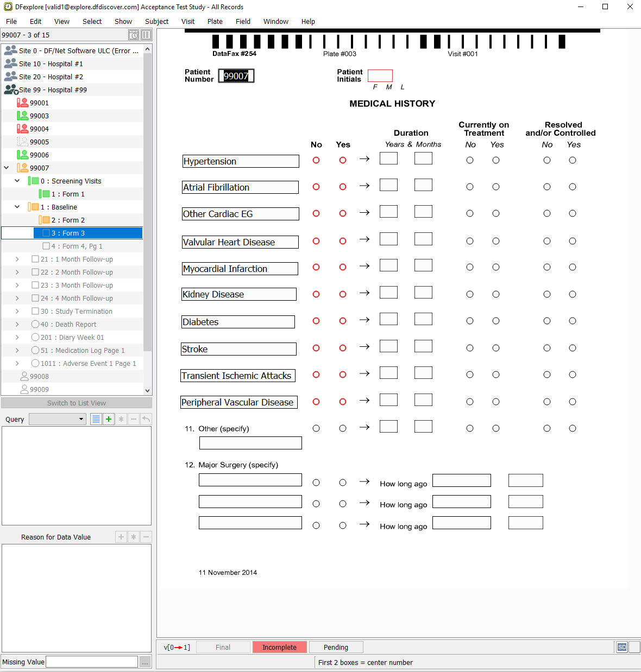Click the calendar clock icon above tree
Image resolution: width=641 pixels, height=672 pixels.
134,35
